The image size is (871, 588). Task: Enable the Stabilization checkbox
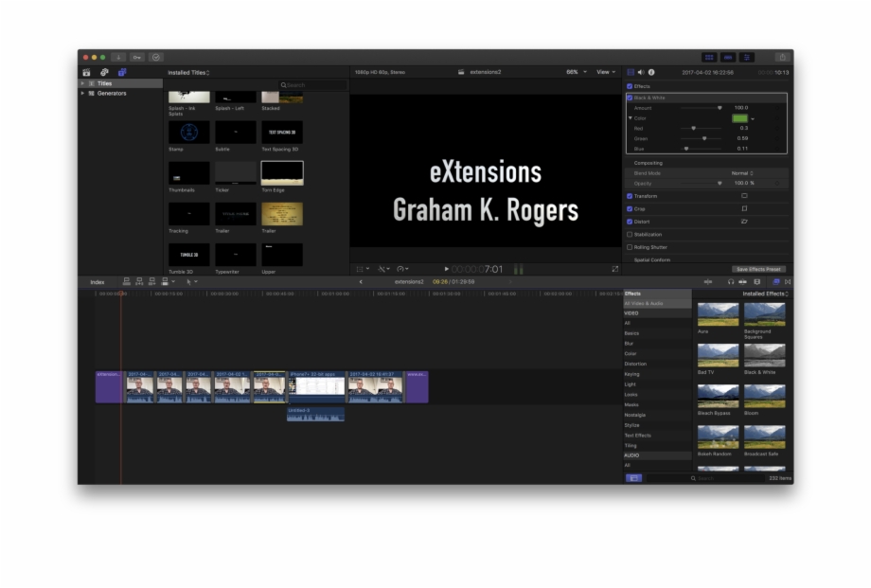tap(629, 234)
